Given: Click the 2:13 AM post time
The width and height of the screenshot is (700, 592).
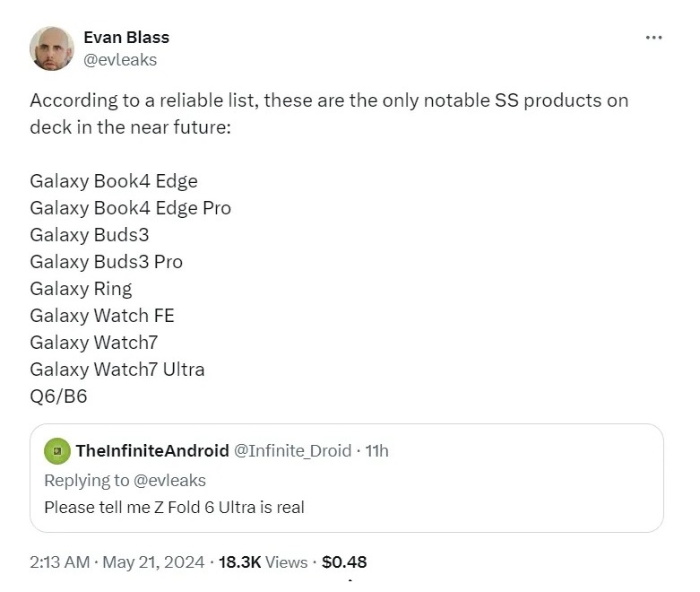Looking at the screenshot, I should (59, 562).
